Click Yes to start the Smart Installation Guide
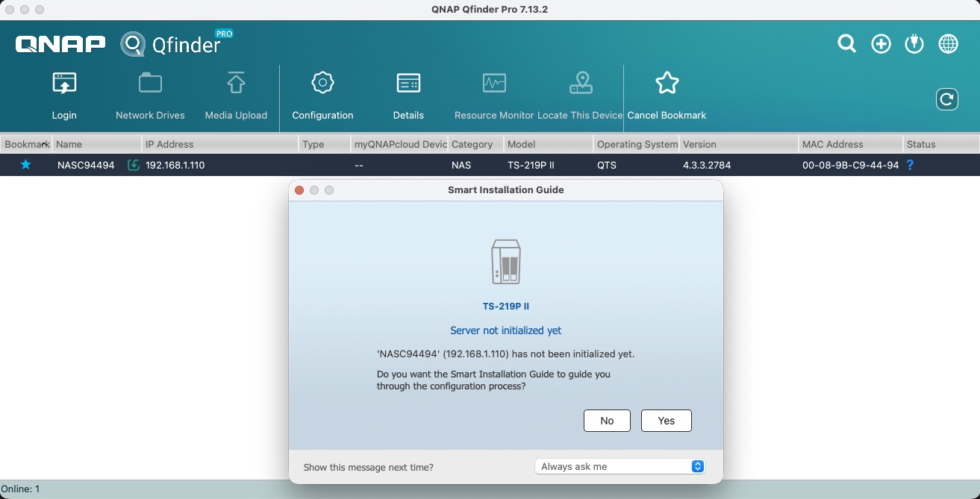Image resolution: width=980 pixels, height=499 pixels. 666,421
